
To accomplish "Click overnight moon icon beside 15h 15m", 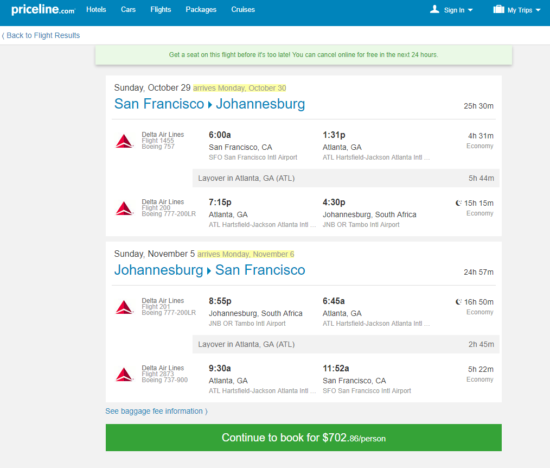I will tap(458, 203).
